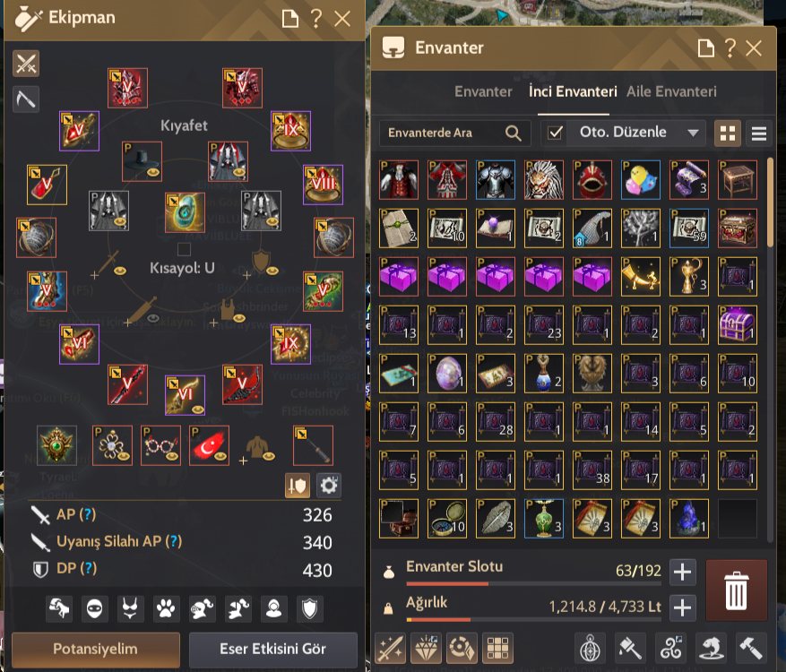Click the trash can delete icon
The image size is (786, 672).
pos(737,590)
